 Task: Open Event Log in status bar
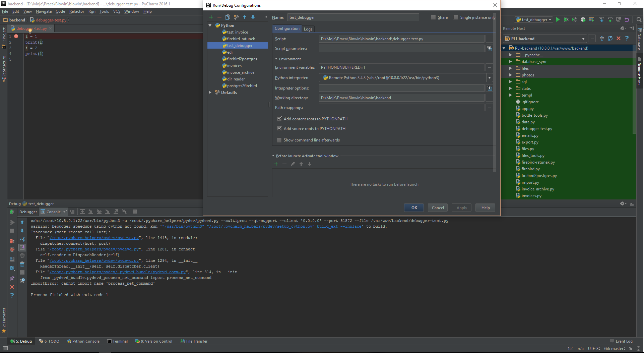(621, 341)
